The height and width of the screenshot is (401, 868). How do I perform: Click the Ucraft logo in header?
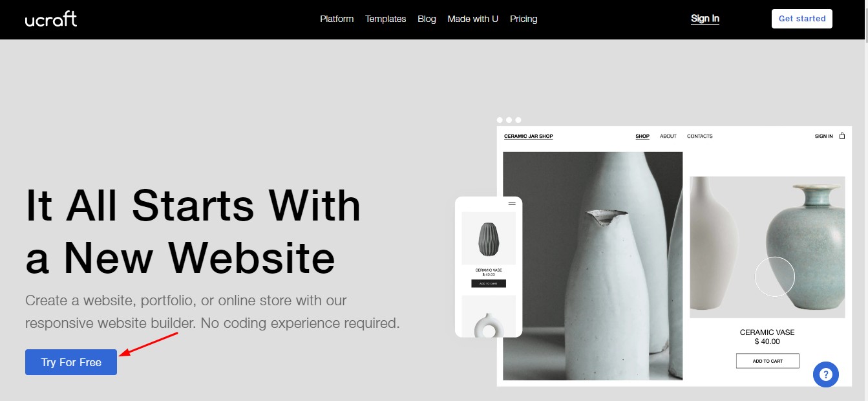pos(51,19)
